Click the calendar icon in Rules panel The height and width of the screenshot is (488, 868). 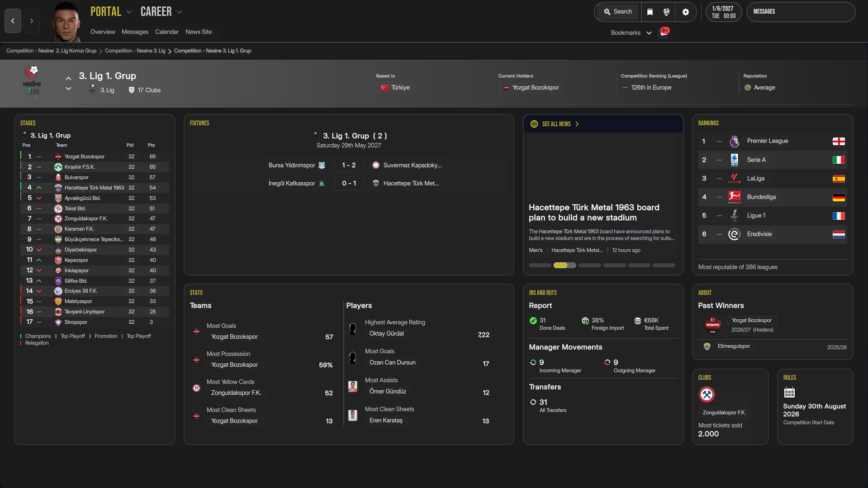pos(789,393)
